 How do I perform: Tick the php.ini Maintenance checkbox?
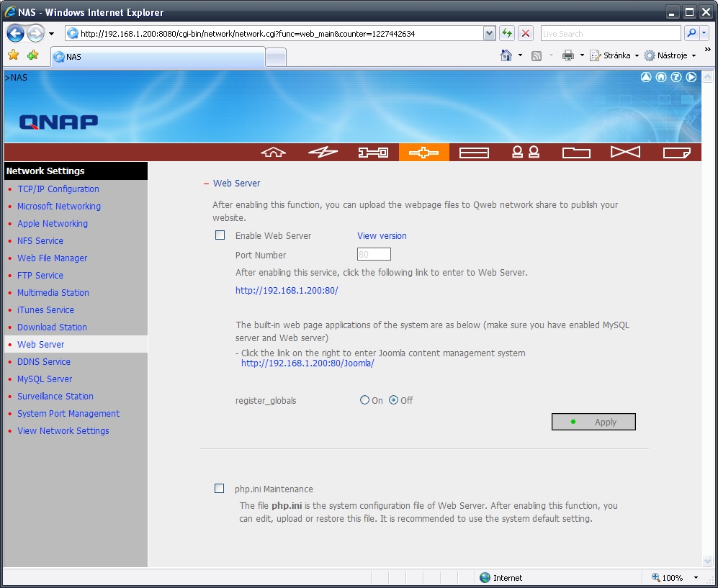click(x=220, y=488)
